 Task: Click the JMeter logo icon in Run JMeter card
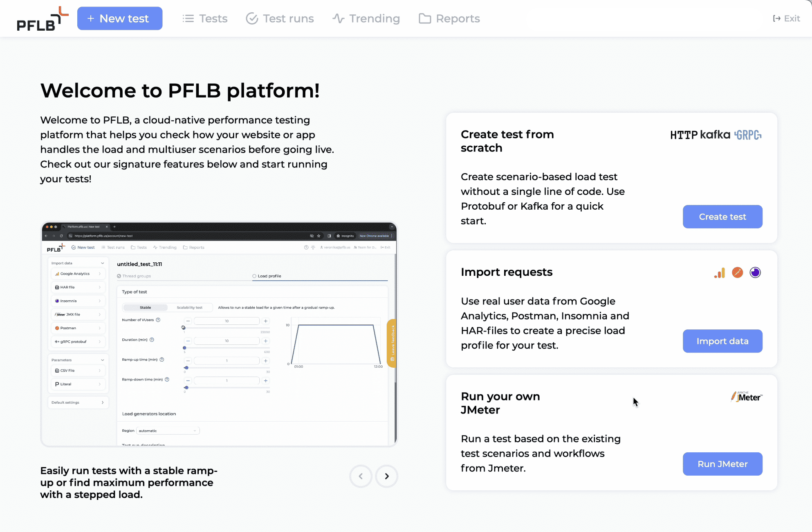point(745,396)
